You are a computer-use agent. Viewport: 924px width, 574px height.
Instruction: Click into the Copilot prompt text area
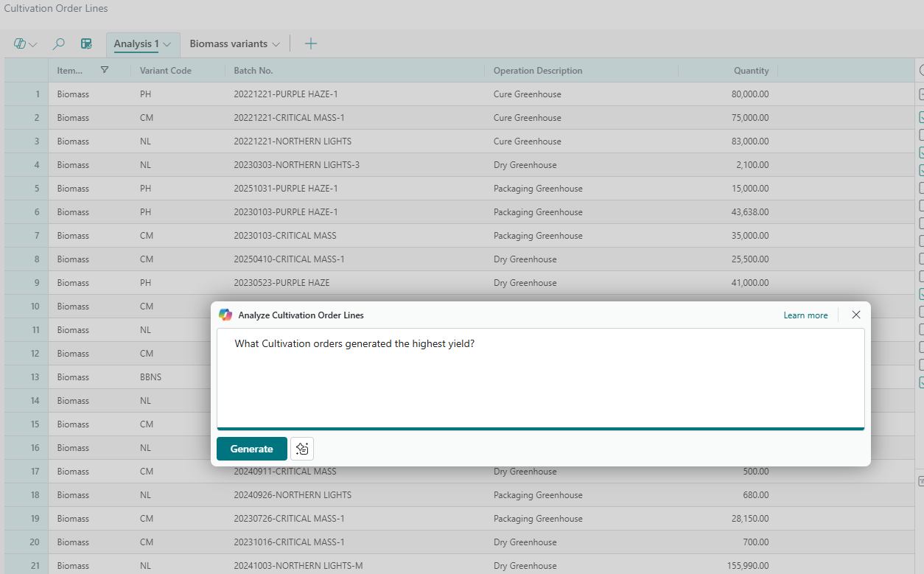pos(541,378)
